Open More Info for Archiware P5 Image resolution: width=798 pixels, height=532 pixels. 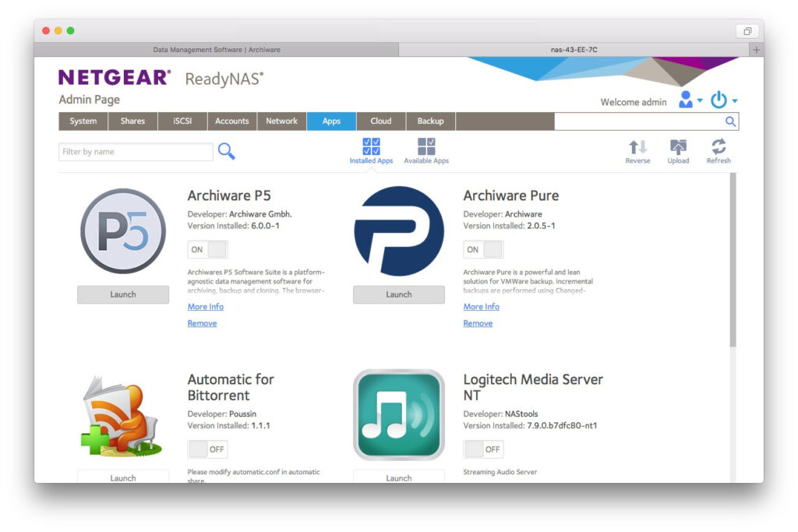[x=206, y=307]
